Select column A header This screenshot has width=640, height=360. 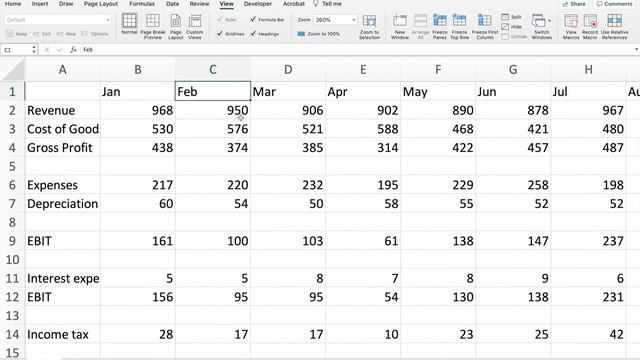(62, 70)
